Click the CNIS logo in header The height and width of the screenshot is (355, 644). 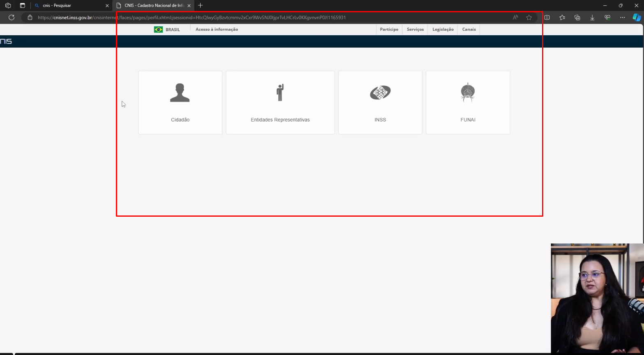pyautogui.click(x=6, y=41)
